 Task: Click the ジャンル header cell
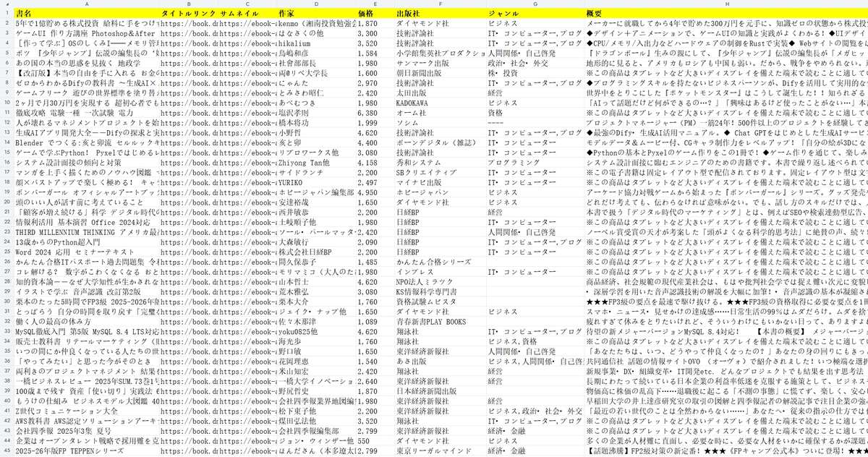click(x=536, y=14)
